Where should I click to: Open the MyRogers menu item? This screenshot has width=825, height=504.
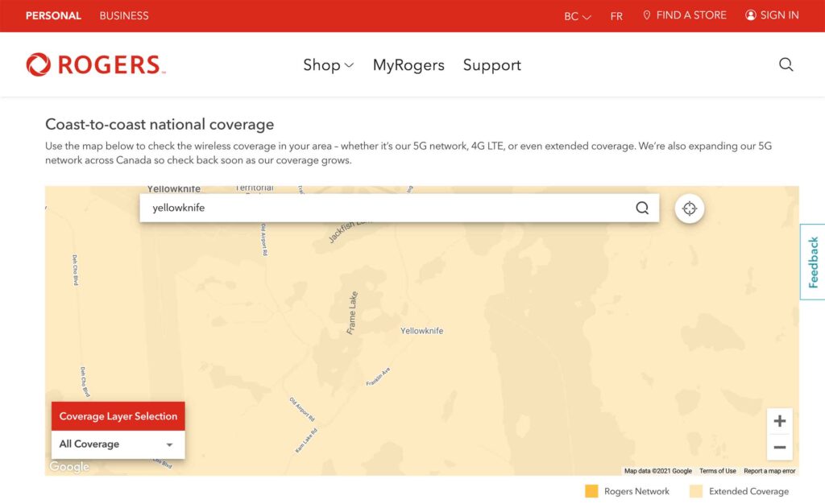[x=408, y=65]
